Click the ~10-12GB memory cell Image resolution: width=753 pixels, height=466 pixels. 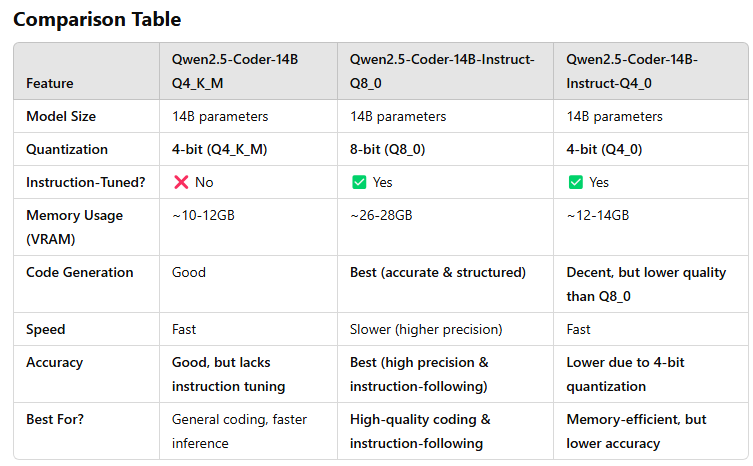tap(204, 215)
